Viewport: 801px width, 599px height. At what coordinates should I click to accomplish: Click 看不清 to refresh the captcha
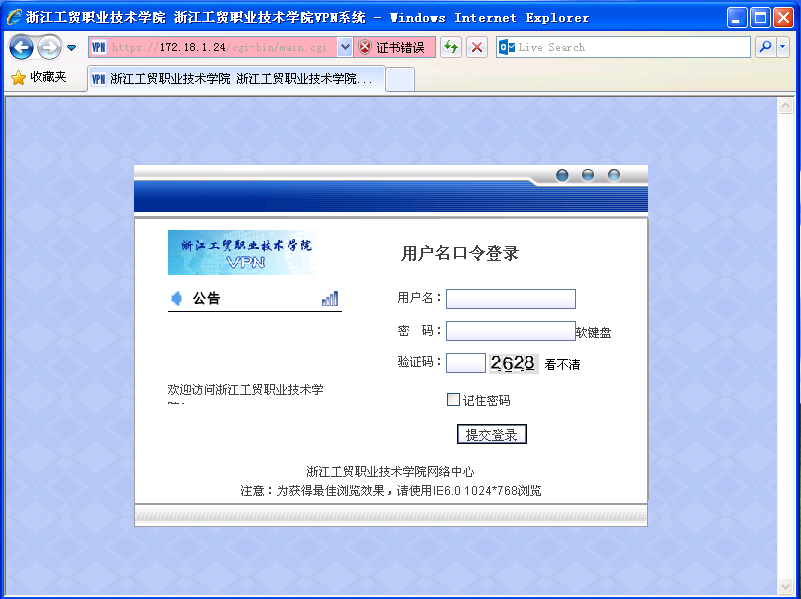562,365
